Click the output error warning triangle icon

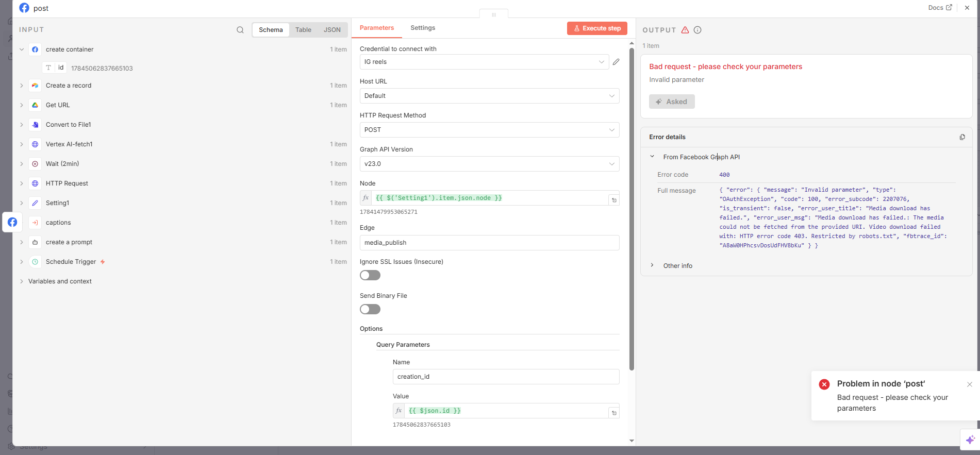click(685, 30)
